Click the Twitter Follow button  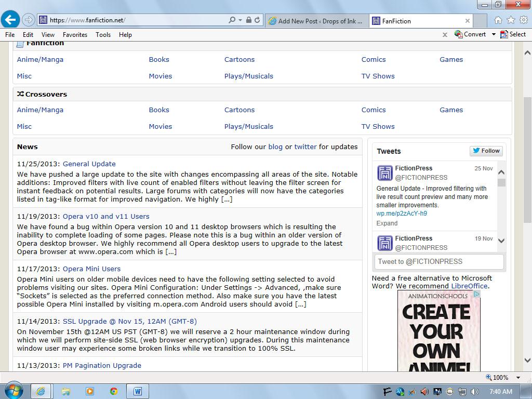(x=486, y=151)
